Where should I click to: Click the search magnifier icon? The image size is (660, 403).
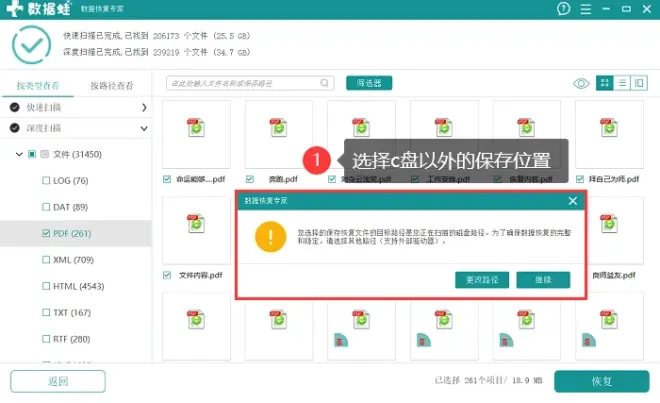[325, 83]
